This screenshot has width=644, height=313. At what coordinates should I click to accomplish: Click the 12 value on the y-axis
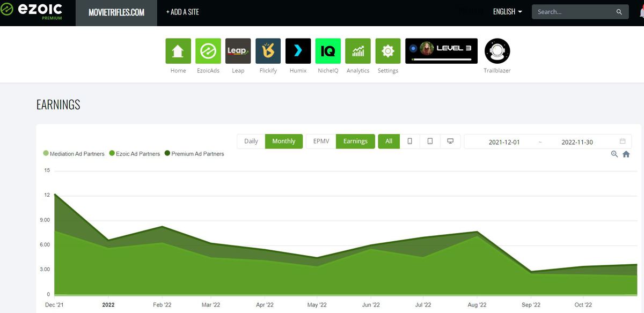pyautogui.click(x=47, y=195)
